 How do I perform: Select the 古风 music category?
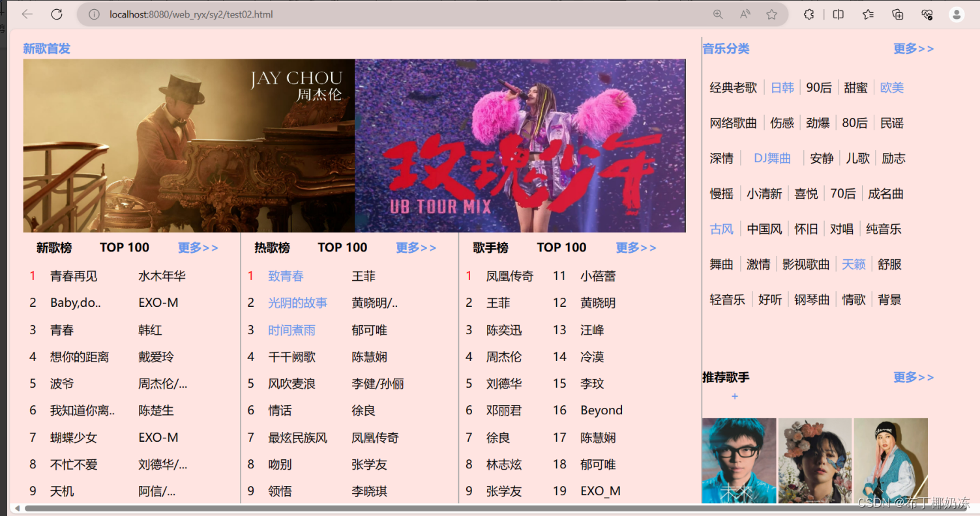(x=722, y=229)
